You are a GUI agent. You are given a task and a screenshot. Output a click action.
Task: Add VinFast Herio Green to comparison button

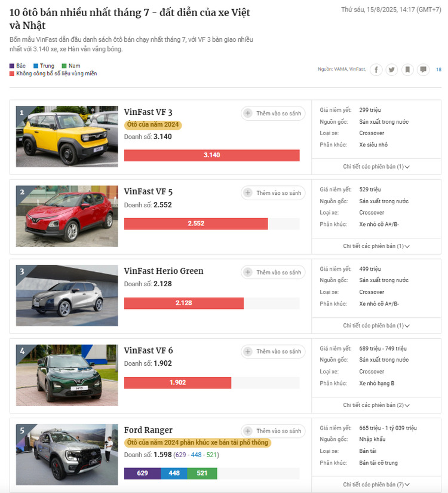273,272
